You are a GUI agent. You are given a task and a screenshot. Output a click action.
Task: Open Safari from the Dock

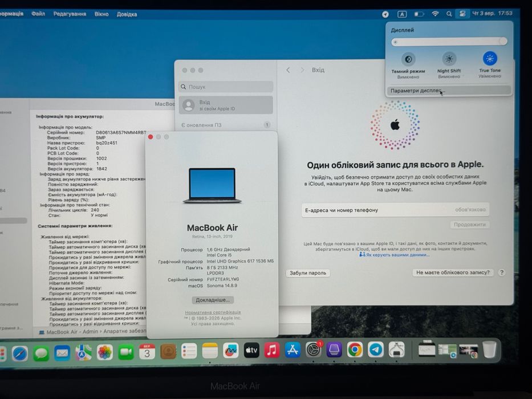point(20,353)
